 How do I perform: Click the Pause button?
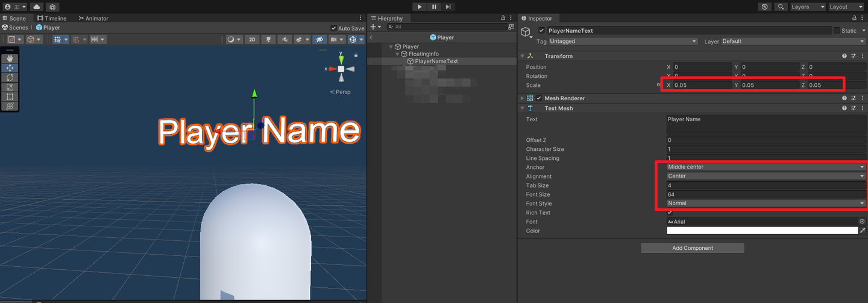(x=434, y=7)
